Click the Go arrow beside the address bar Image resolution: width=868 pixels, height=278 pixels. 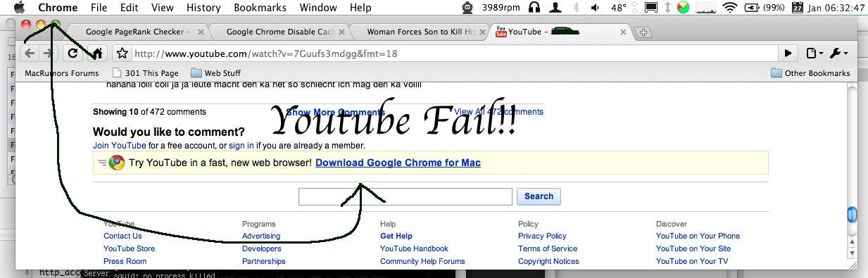coord(788,53)
